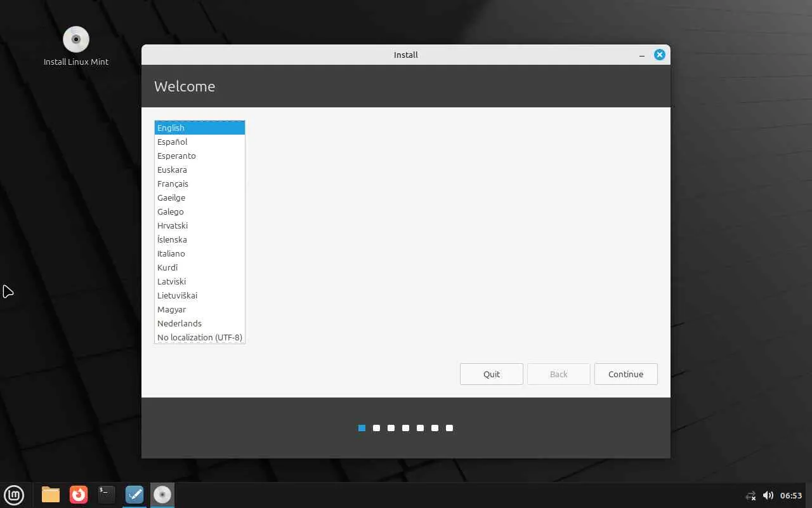Open Firefox from the taskbar

click(x=79, y=495)
